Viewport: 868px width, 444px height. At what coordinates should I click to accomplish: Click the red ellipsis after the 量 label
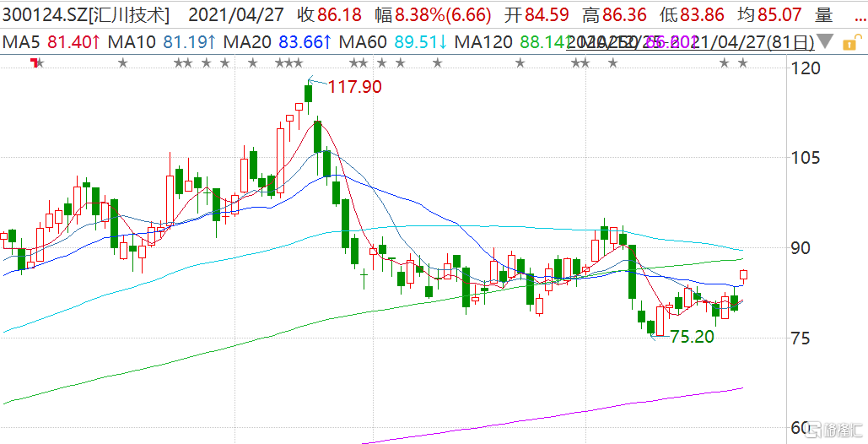[860, 20]
